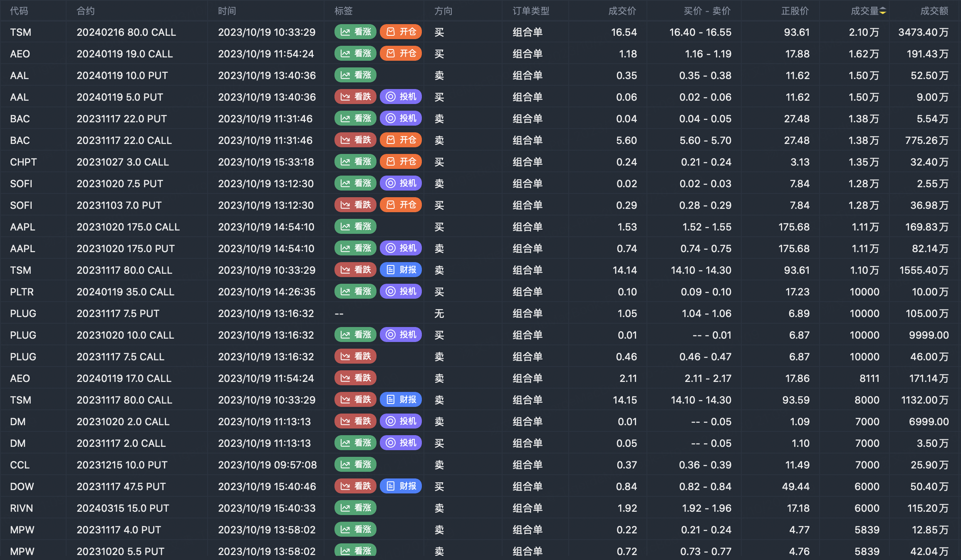Click underlying price 49.44
The image size is (961, 560).
click(x=796, y=486)
